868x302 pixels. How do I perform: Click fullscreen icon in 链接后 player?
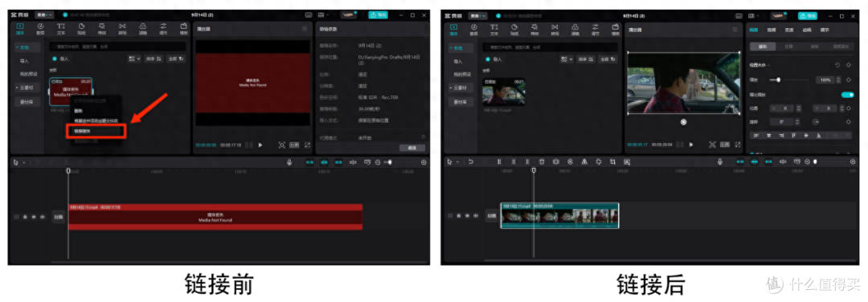[x=738, y=145]
